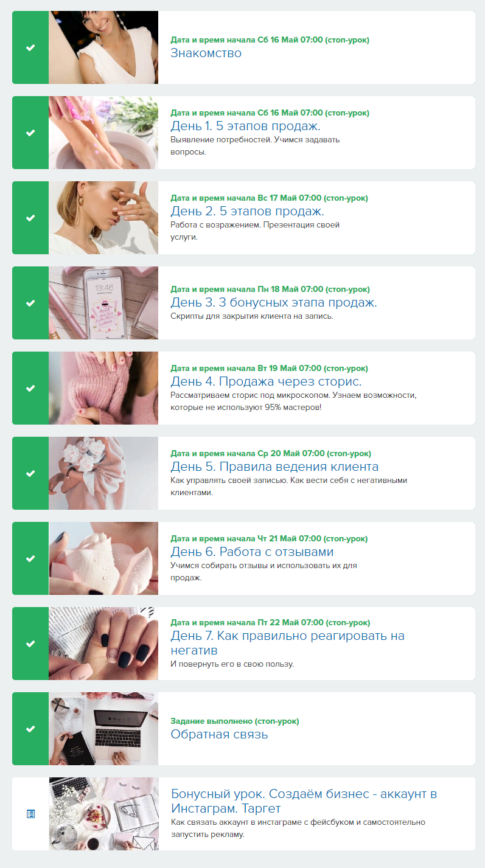Click the checkmark icon beside Обратная связь
This screenshot has height=868, width=485.
click(x=30, y=729)
